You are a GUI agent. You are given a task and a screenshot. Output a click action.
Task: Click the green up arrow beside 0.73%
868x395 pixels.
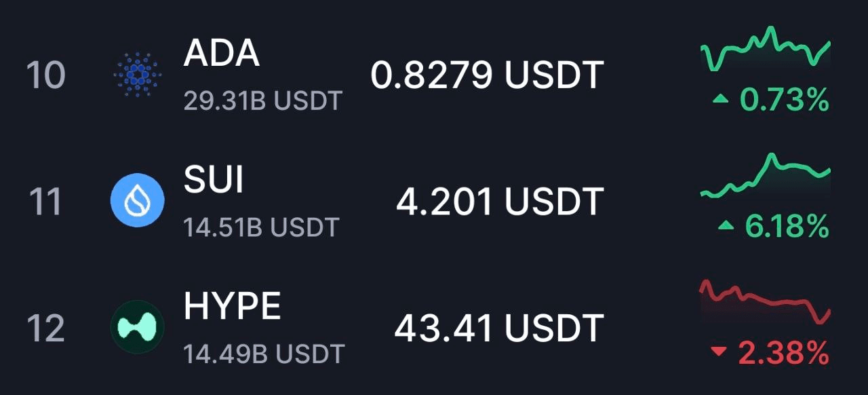[x=721, y=100]
